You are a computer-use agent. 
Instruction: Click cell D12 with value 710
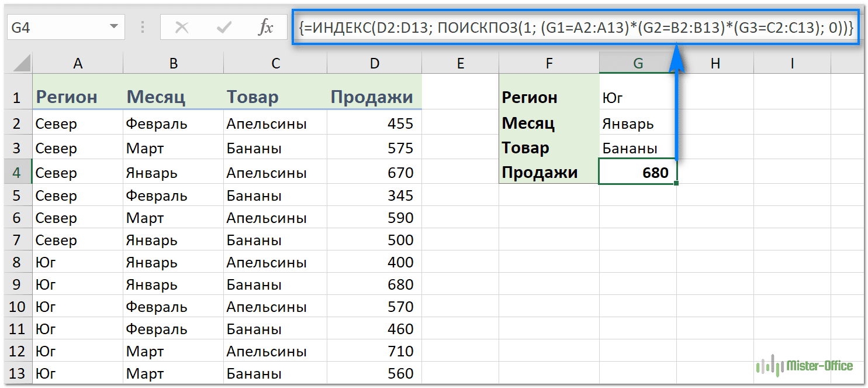click(374, 352)
